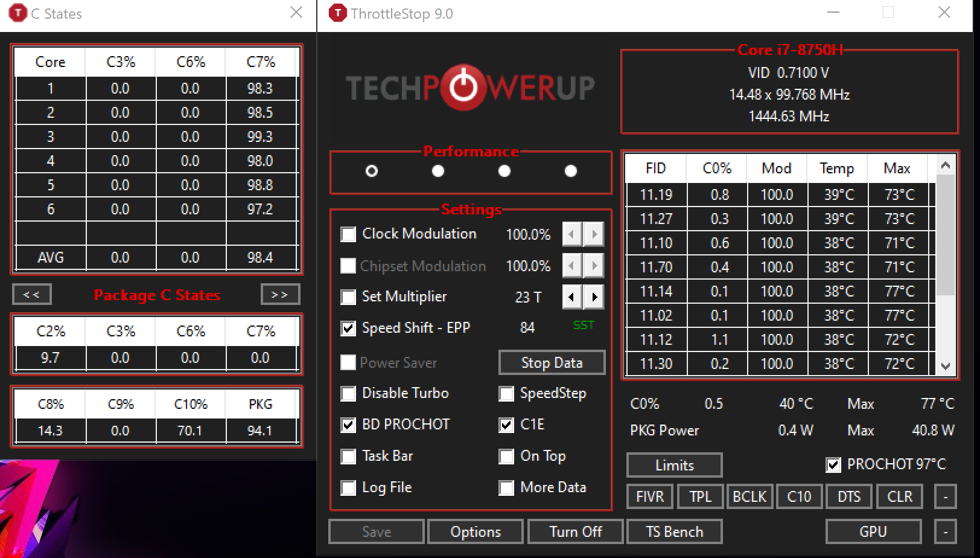The image size is (980, 558).
Task: Click the Core column header in C States
Action: point(50,62)
